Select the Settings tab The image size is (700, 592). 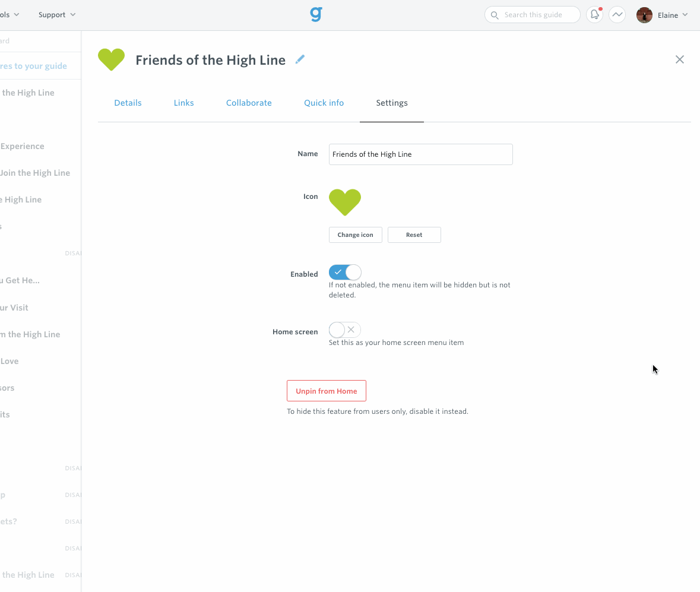click(391, 103)
